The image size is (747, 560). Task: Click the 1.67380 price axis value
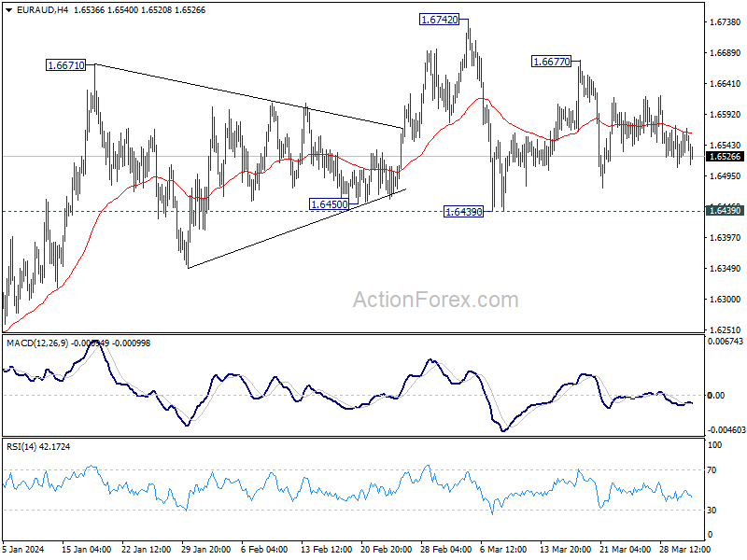(726, 21)
